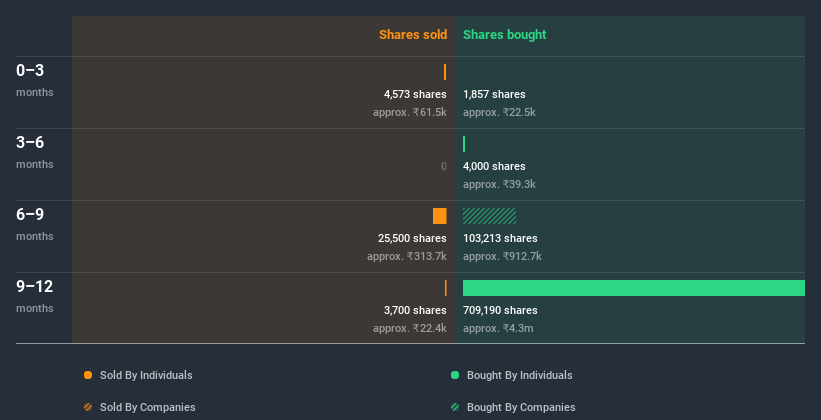Click 'approx. ₹22.5k' bought amount
821x420 pixels.
500,113
